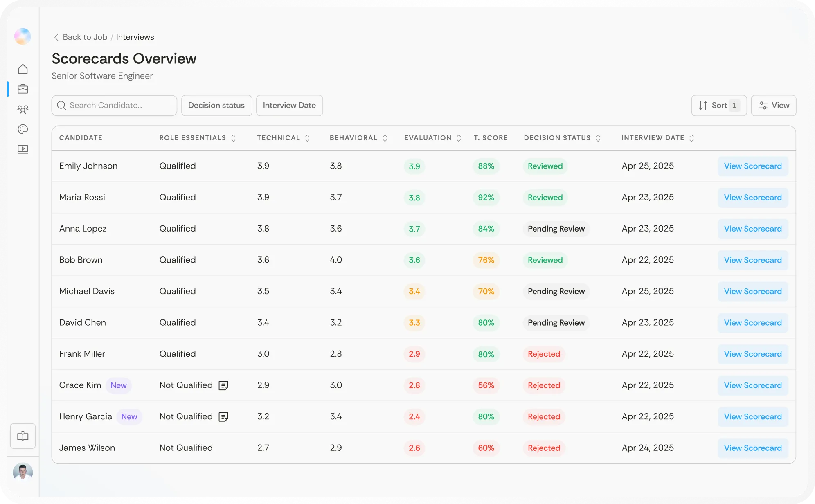
Task: Open the Candidates people icon in sidebar
Action: 23,109
